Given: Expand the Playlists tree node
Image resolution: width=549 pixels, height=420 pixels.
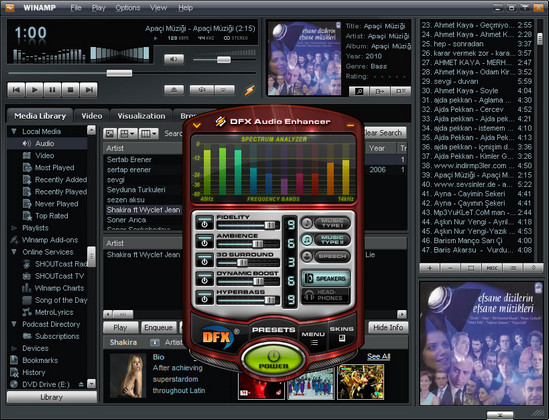Looking at the screenshot, I should [14, 228].
